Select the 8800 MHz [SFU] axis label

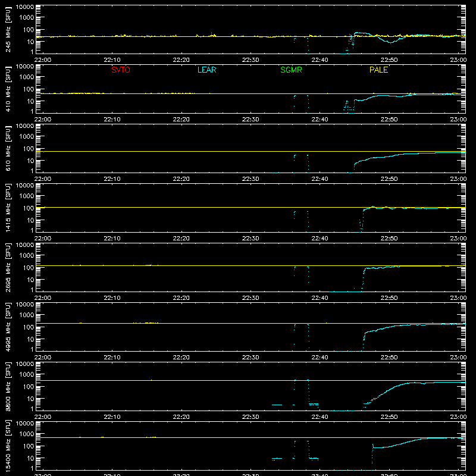8,386
